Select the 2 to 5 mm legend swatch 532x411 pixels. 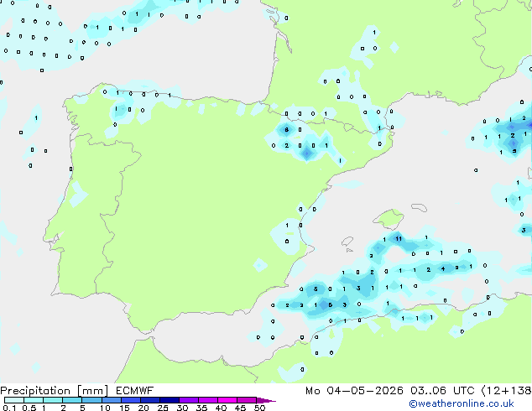point(72,400)
